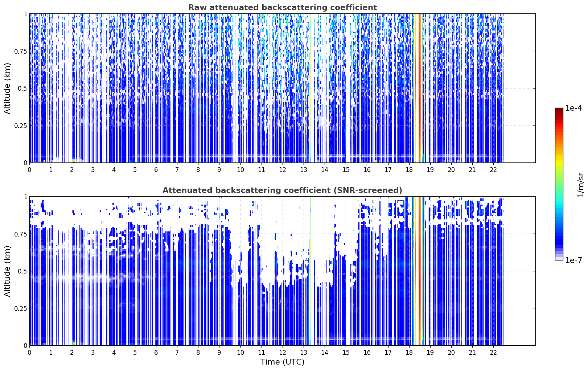Click the 'Time (UTC)' axis label

282,362
